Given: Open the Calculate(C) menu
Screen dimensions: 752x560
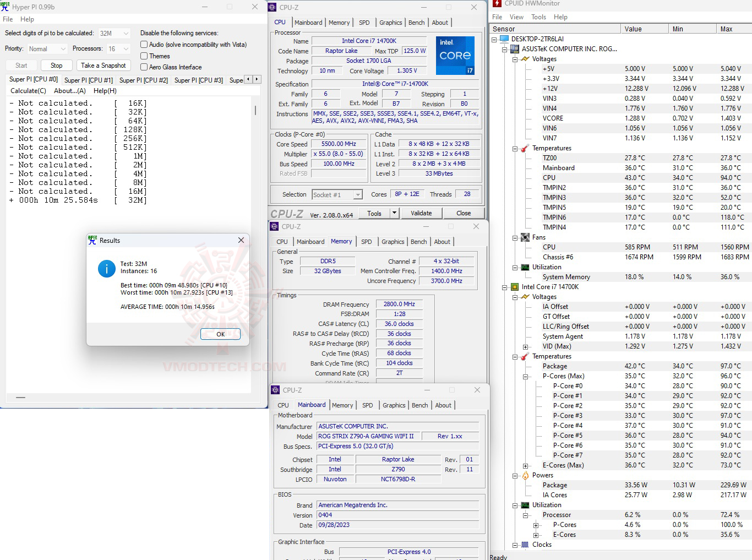Looking at the screenshot, I should [x=28, y=91].
